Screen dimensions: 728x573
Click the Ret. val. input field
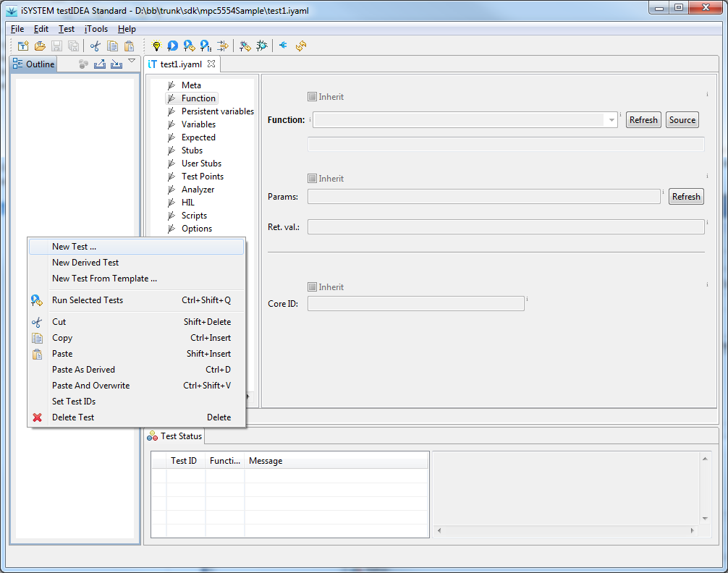pos(506,227)
